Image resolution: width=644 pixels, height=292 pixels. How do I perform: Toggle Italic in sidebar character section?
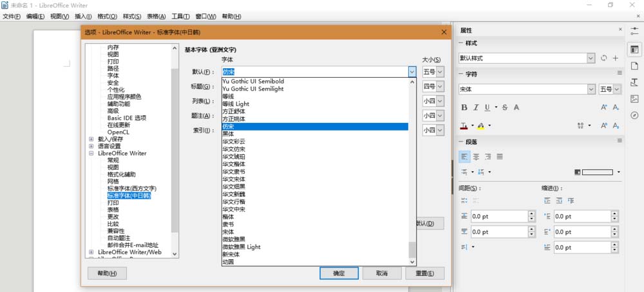pyautogui.click(x=476, y=107)
